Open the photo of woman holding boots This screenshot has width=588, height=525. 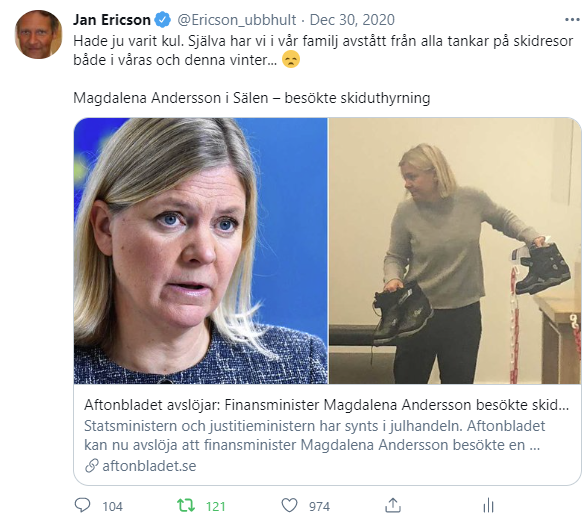tap(455, 251)
